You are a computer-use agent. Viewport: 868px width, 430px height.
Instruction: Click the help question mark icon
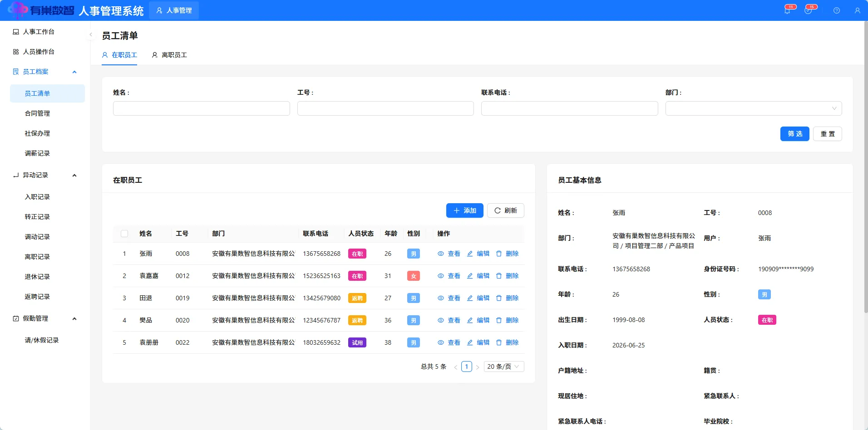coord(837,10)
